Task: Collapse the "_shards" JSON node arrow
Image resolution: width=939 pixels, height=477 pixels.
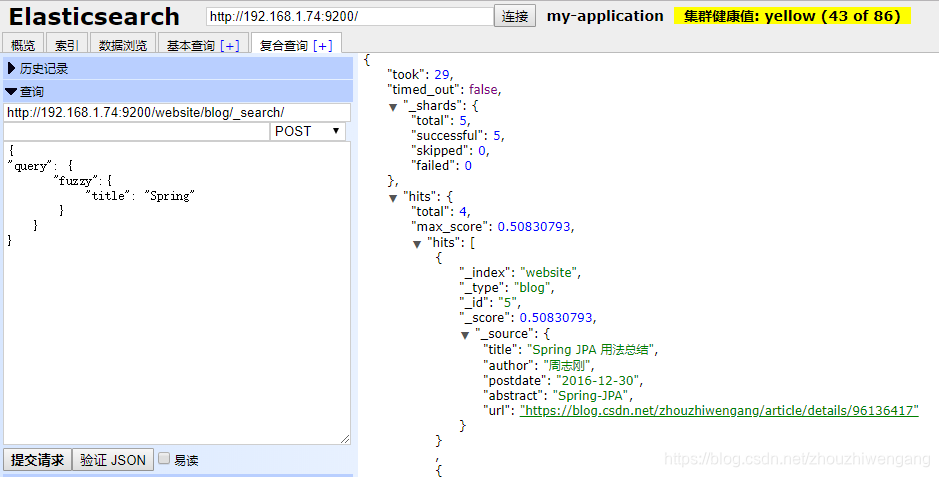Action: click(393, 107)
